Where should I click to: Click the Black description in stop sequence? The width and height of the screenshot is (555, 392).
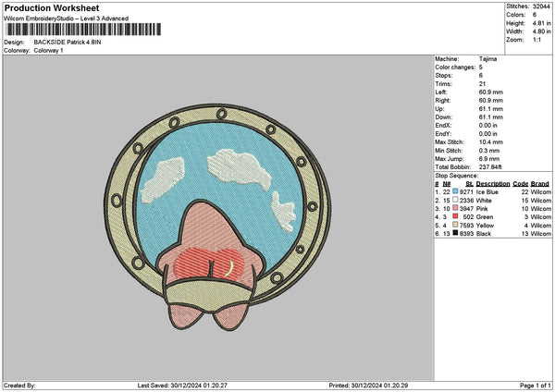click(484, 234)
